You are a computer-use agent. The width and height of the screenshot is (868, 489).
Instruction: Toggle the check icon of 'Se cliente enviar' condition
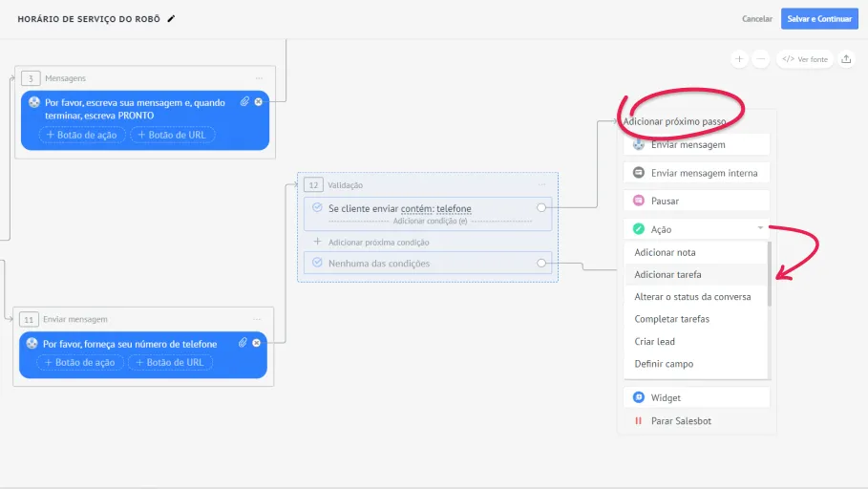tap(317, 207)
